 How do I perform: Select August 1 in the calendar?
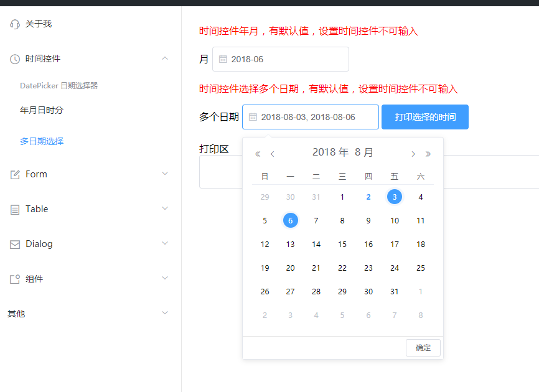tap(342, 197)
